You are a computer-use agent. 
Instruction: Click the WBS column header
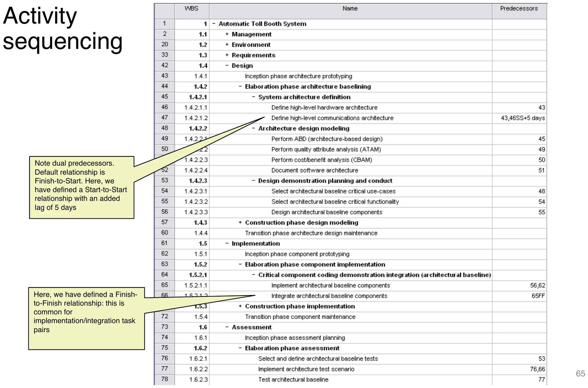(x=192, y=11)
